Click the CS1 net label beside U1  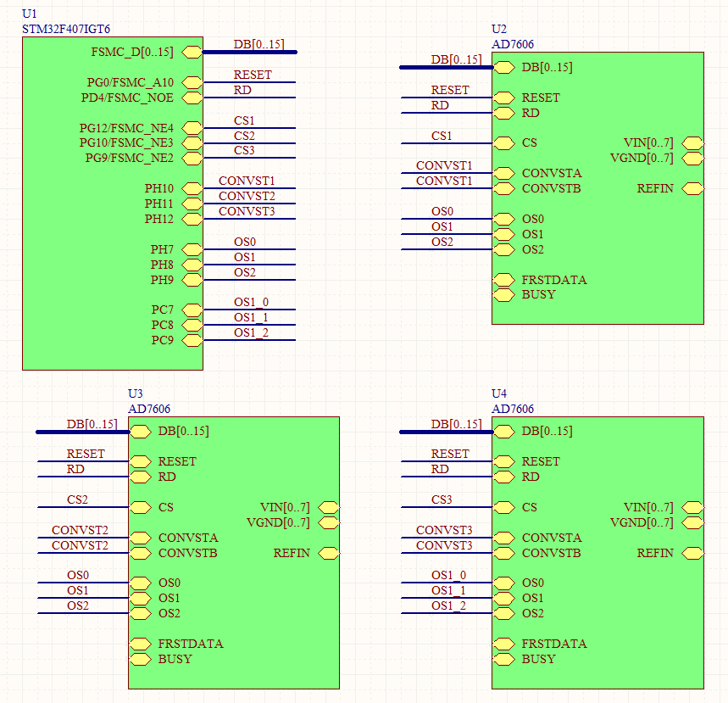point(244,120)
